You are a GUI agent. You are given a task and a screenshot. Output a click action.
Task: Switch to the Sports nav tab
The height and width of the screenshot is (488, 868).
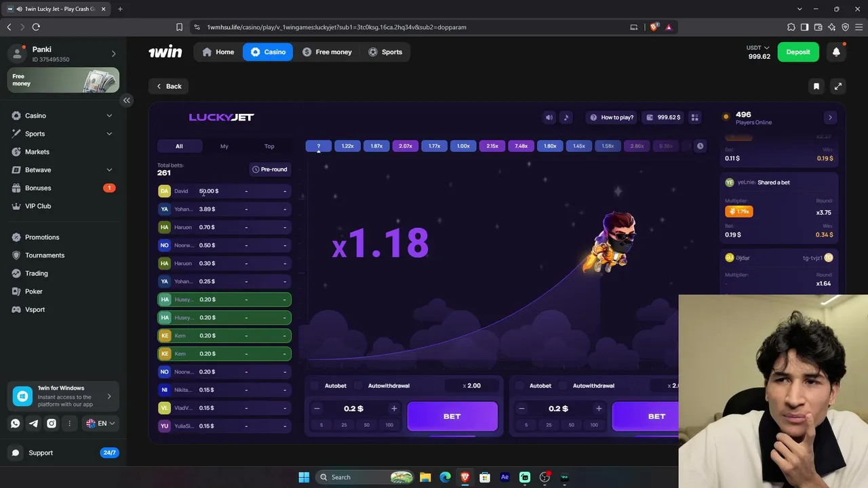(x=385, y=52)
